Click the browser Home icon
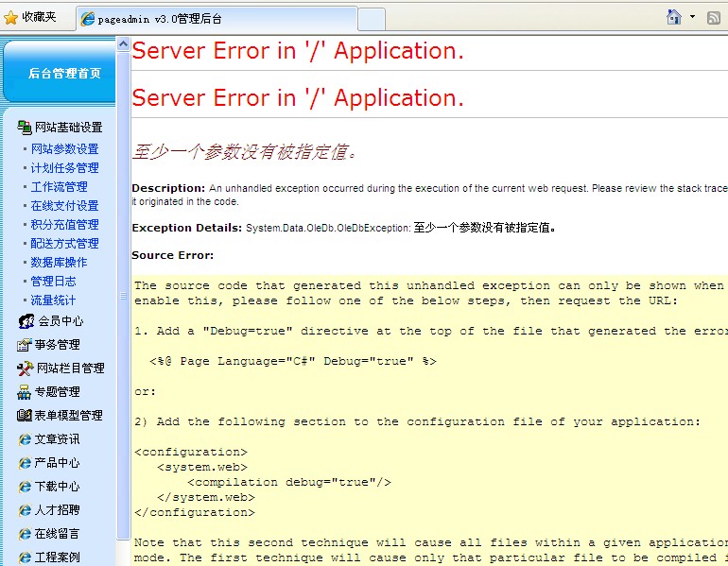Image resolution: width=728 pixels, height=566 pixels. click(x=673, y=17)
